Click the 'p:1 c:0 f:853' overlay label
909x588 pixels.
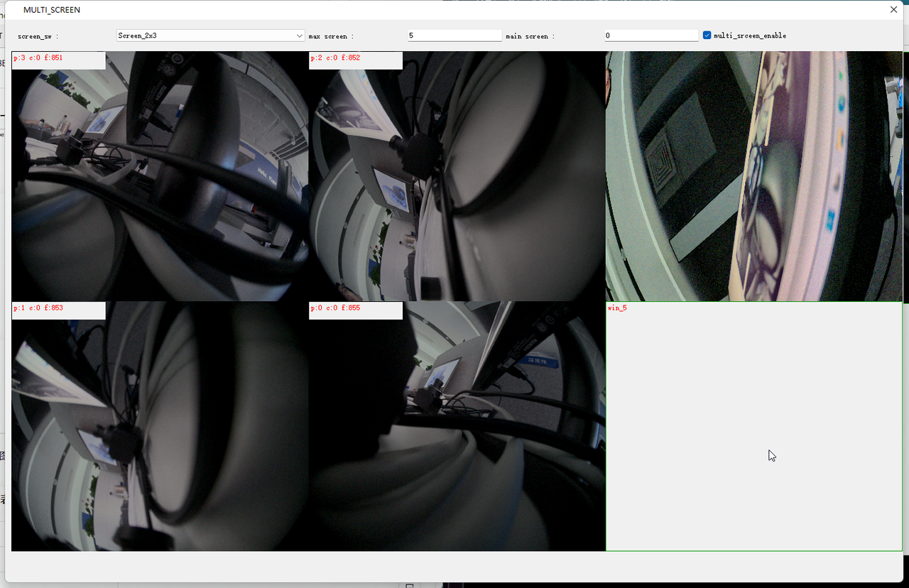click(38, 308)
